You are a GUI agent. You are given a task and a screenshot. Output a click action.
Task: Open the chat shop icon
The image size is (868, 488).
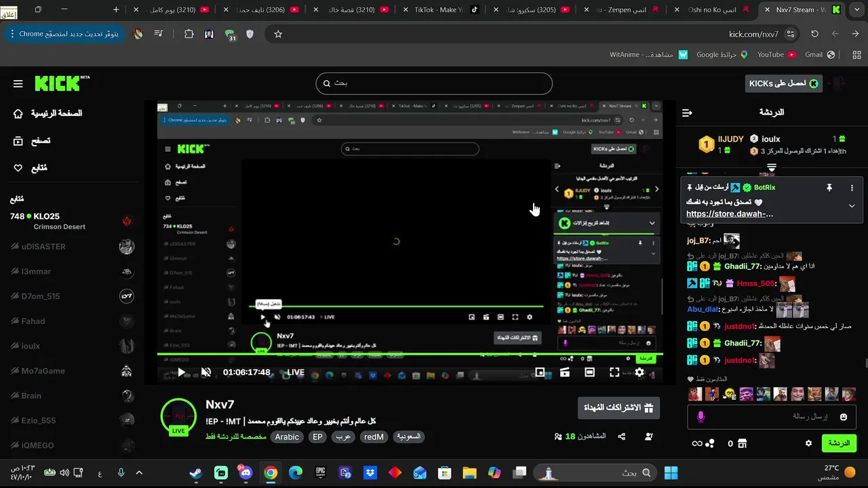(x=742, y=443)
